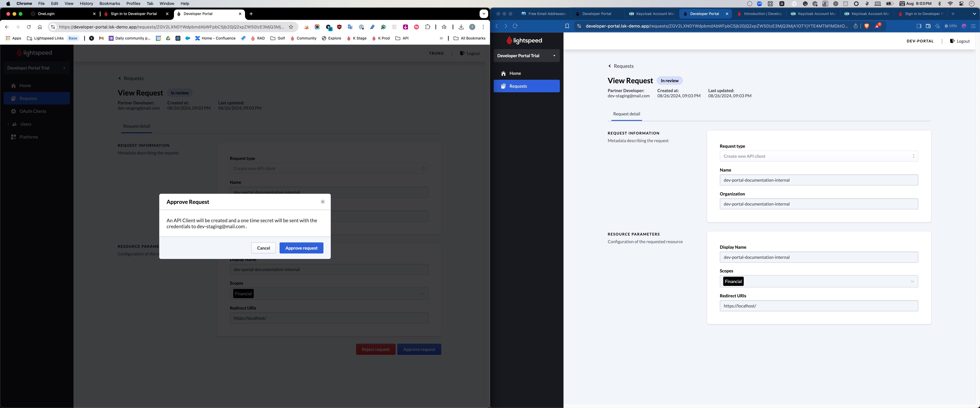The image size is (980, 408).
Task: Open the Brave Leo AI sparkle icon
Action: click(937, 26)
